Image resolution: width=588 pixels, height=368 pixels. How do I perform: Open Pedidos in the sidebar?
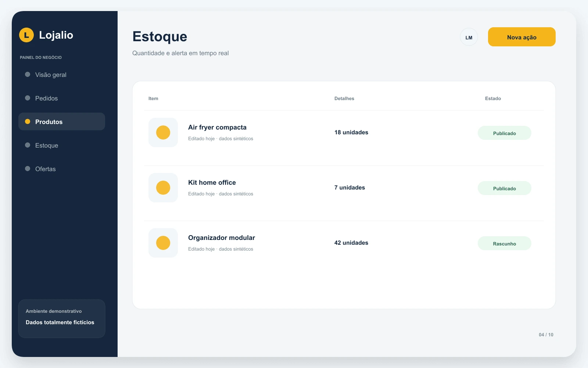[x=62, y=98]
